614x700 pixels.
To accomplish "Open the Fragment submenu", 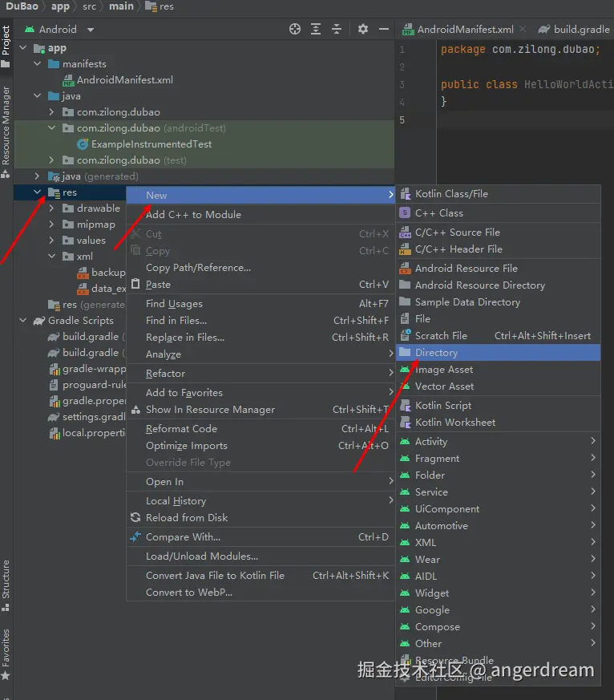I will pyautogui.click(x=498, y=459).
